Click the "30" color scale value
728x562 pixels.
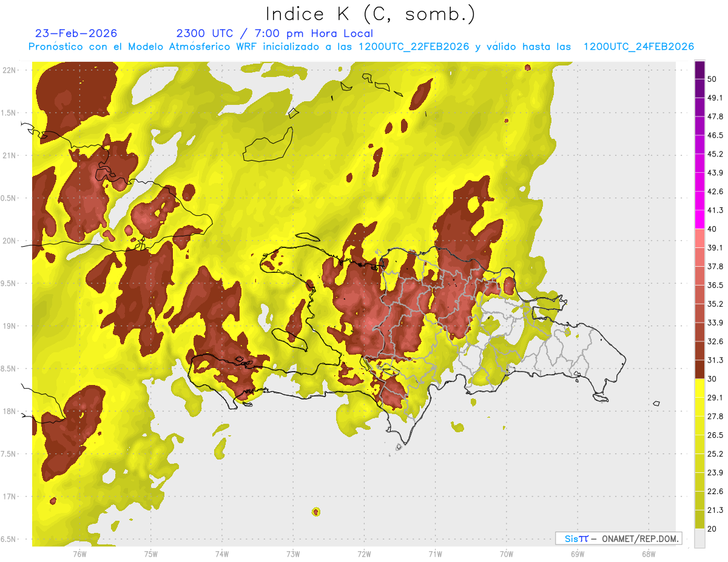[x=712, y=379]
